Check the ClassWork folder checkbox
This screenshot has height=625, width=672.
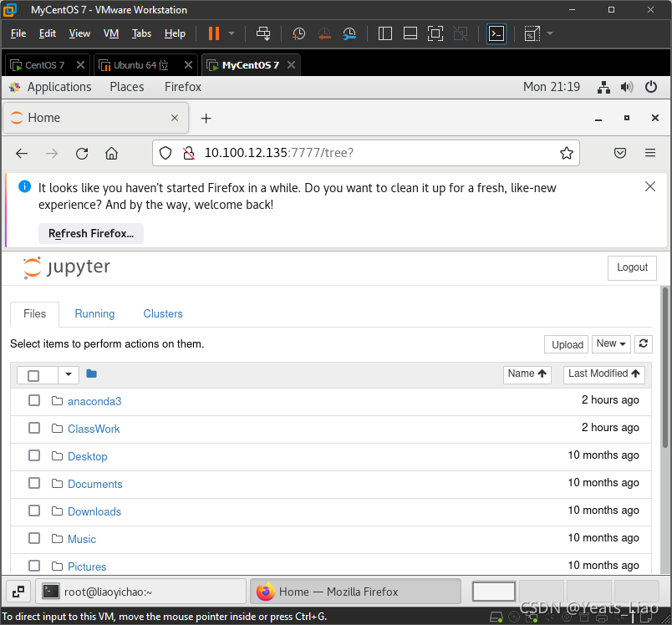[x=34, y=428]
